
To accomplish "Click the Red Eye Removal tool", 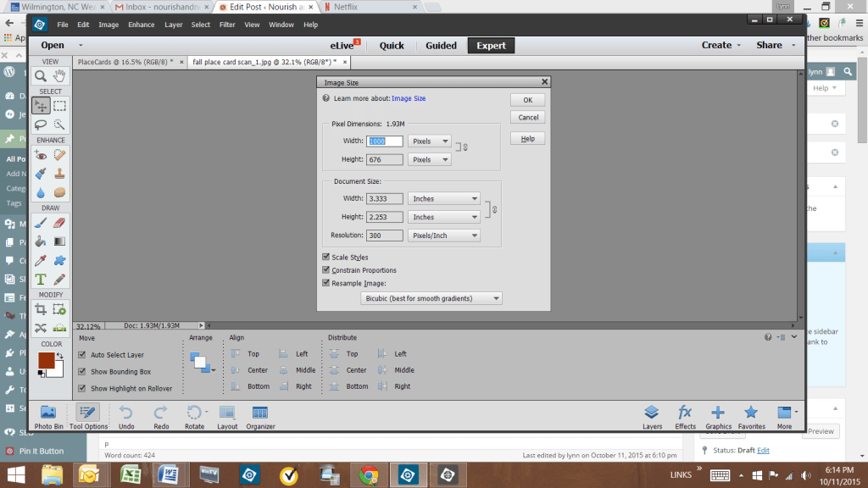I will click(40, 154).
